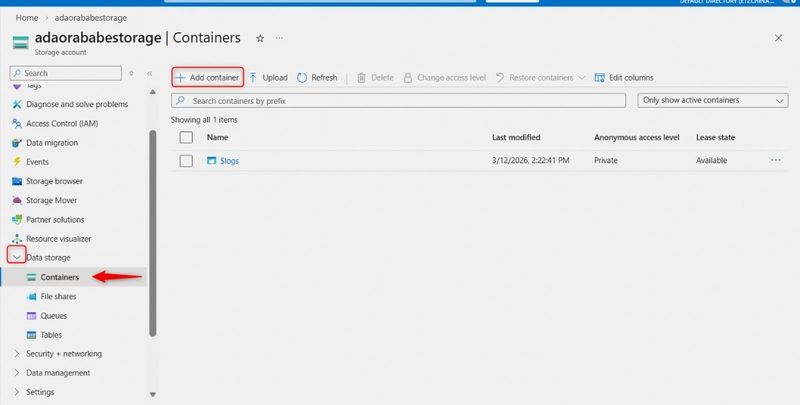Click the Add container button
Viewport: 800px width, 405px height.
point(207,78)
